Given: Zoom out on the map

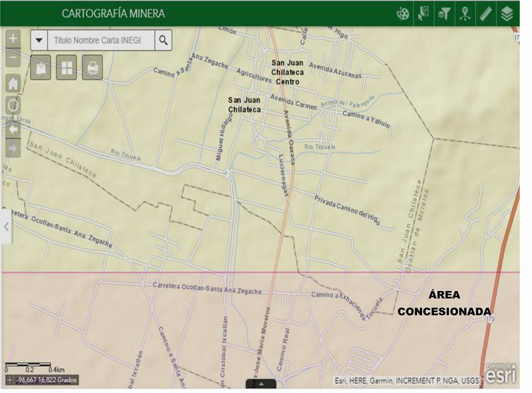Looking at the screenshot, I should (13, 58).
